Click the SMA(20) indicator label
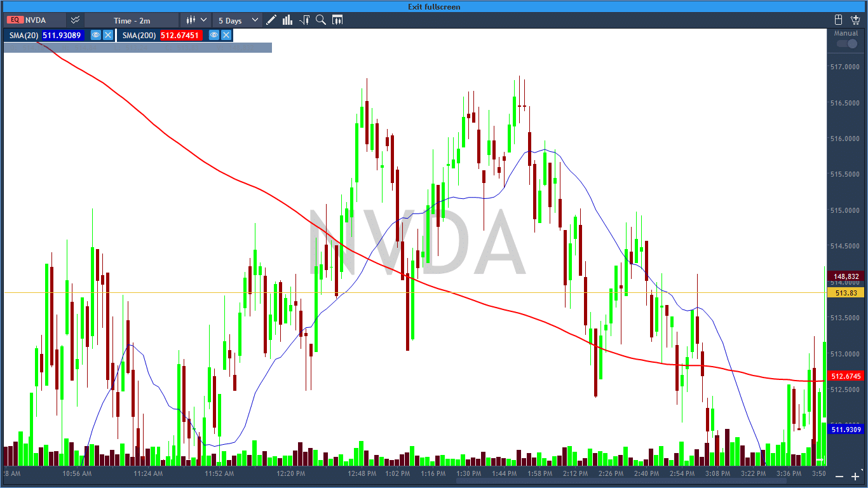 [x=24, y=36]
